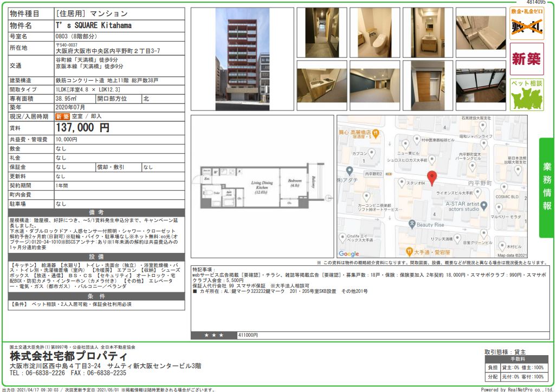This screenshot has height=392, width=556.
Task: Click the 411000円 value beside stars
Action: tap(248, 335)
